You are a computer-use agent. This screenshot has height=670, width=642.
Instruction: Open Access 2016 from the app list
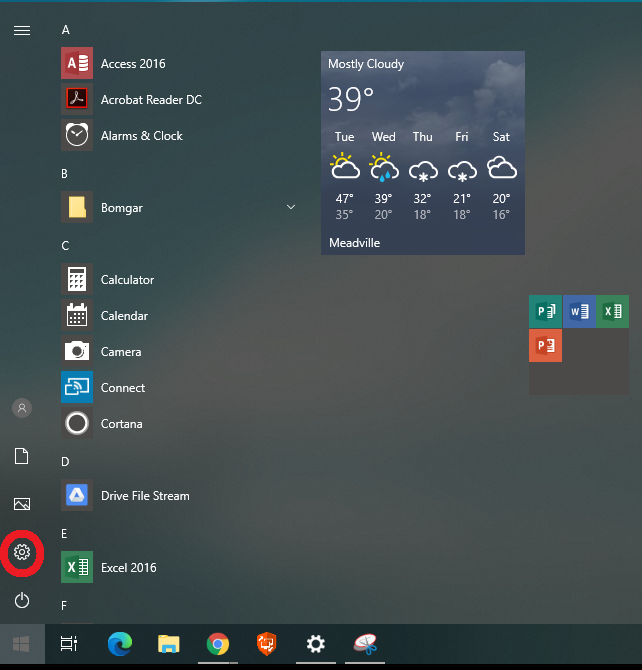(180, 63)
